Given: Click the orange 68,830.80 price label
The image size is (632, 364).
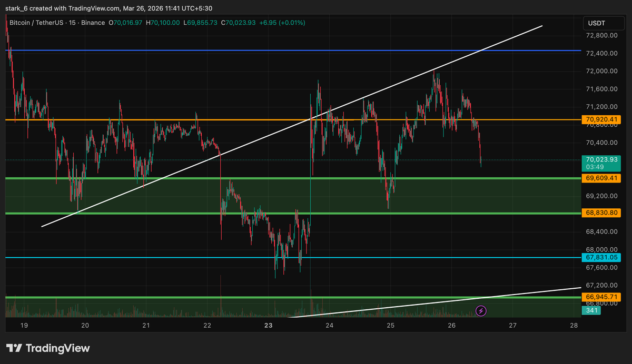Looking at the screenshot, I should coord(601,213).
